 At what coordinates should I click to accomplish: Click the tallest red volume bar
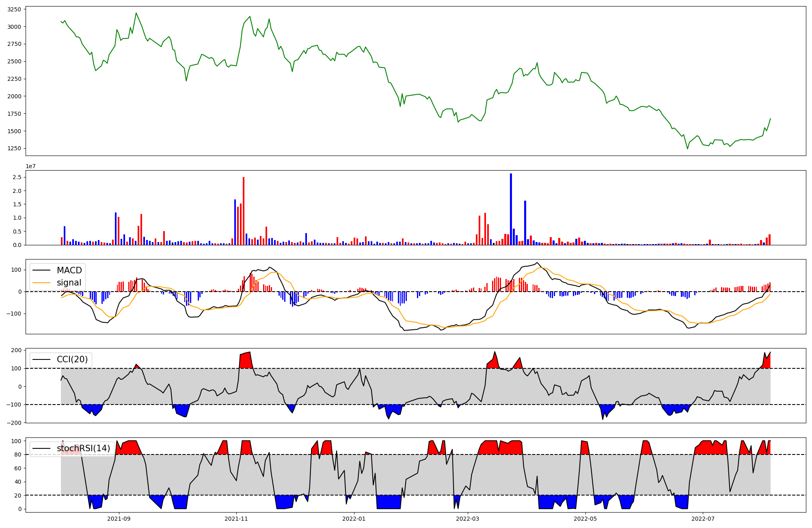tap(244, 211)
